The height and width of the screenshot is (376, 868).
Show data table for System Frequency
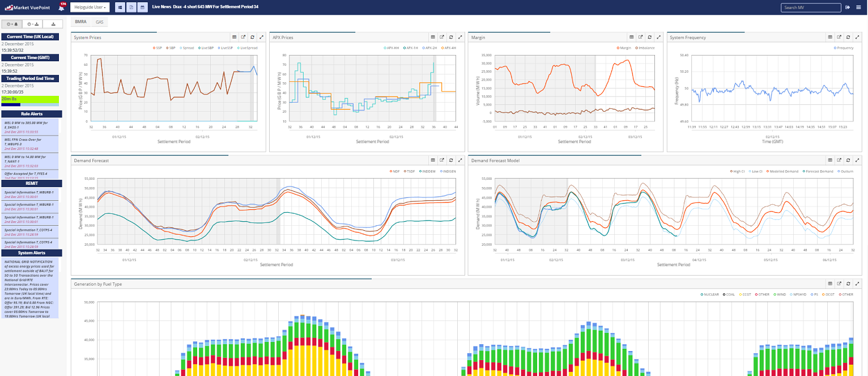click(x=830, y=37)
